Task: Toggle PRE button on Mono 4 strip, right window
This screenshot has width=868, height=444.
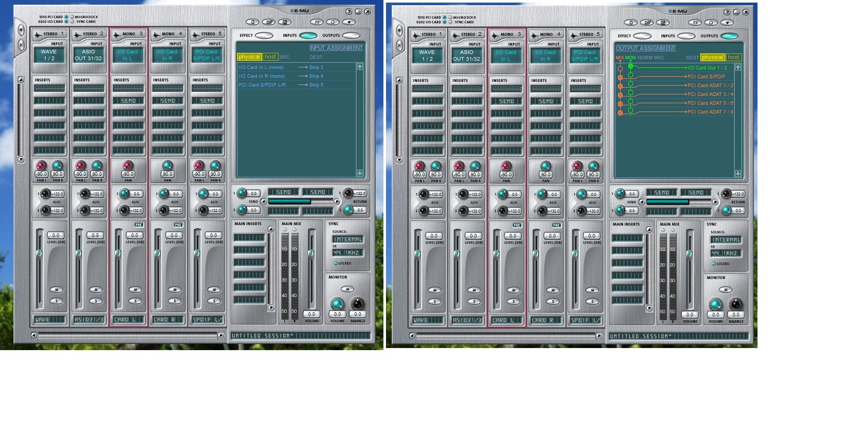Action: coord(556,226)
